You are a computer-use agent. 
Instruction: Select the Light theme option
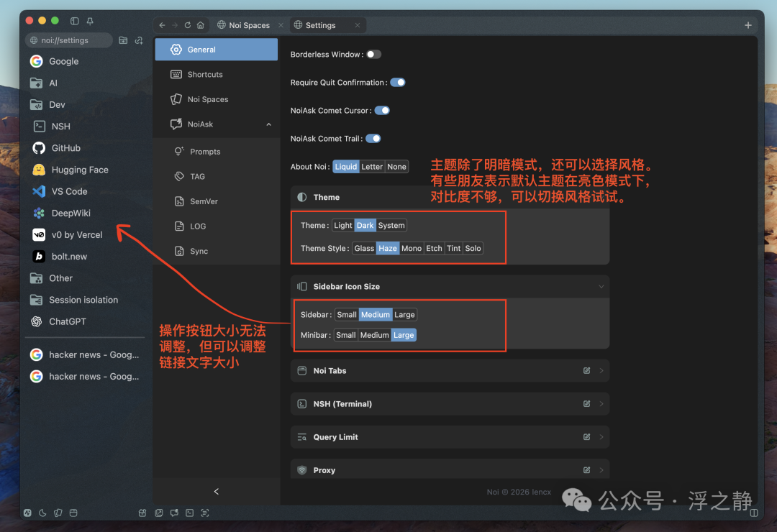tap(343, 226)
